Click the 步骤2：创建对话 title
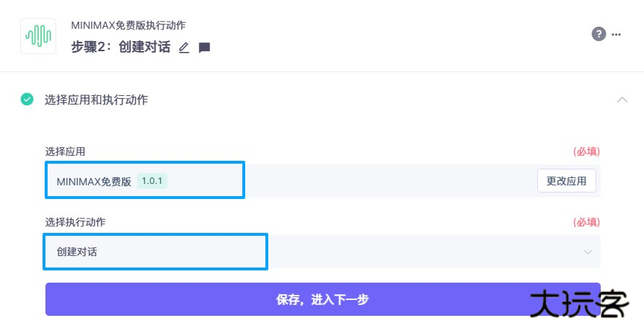The height and width of the screenshot is (336, 644). [120, 48]
